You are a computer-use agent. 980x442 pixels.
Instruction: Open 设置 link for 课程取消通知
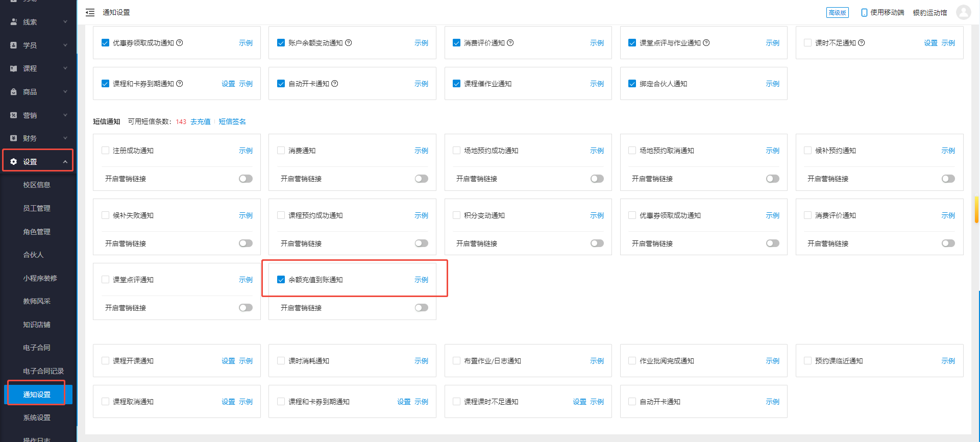pyautogui.click(x=228, y=402)
